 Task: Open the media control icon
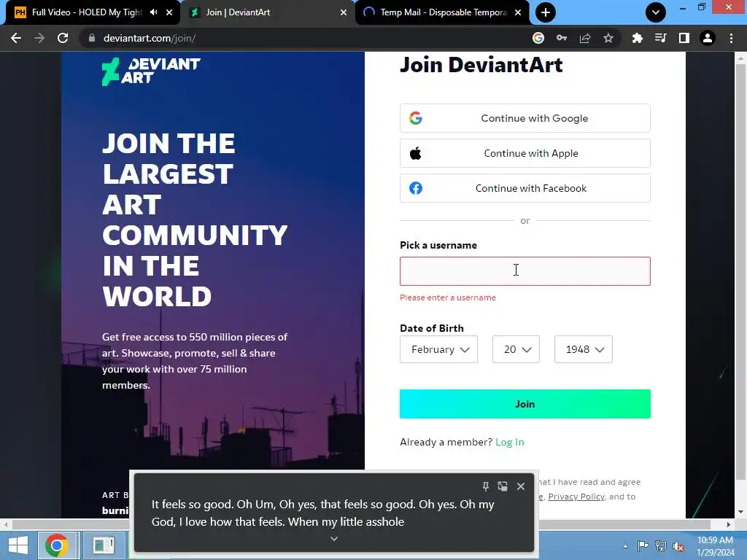pos(660,38)
